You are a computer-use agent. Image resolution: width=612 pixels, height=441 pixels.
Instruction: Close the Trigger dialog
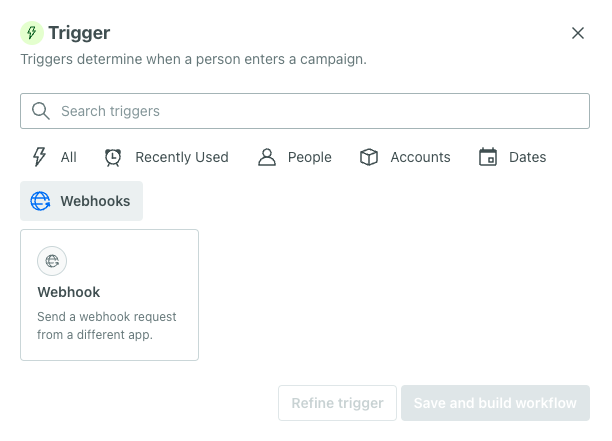578,33
